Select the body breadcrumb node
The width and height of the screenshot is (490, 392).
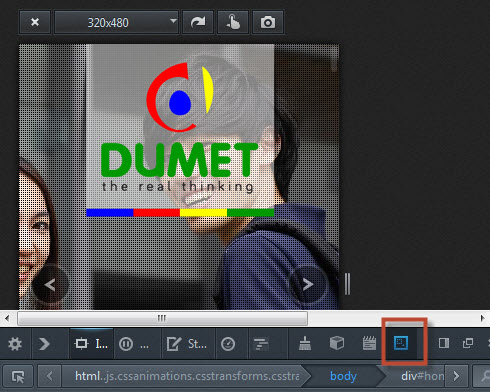[x=343, y=377]
